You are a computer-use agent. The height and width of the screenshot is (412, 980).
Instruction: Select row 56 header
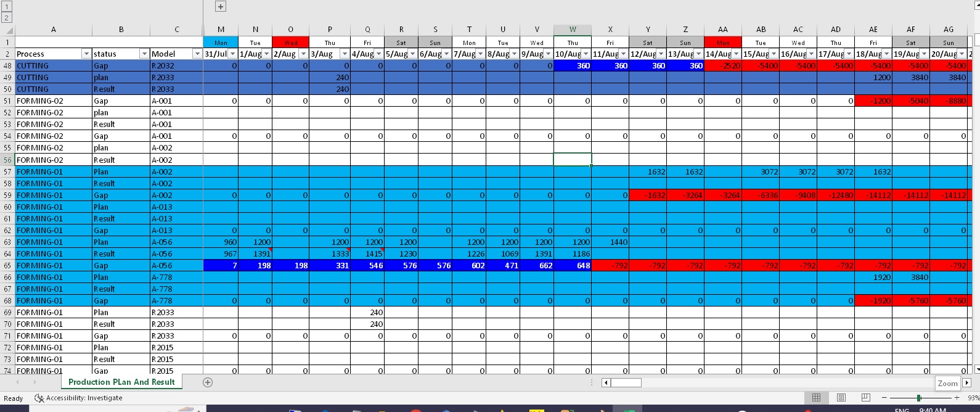pos(7,160)
